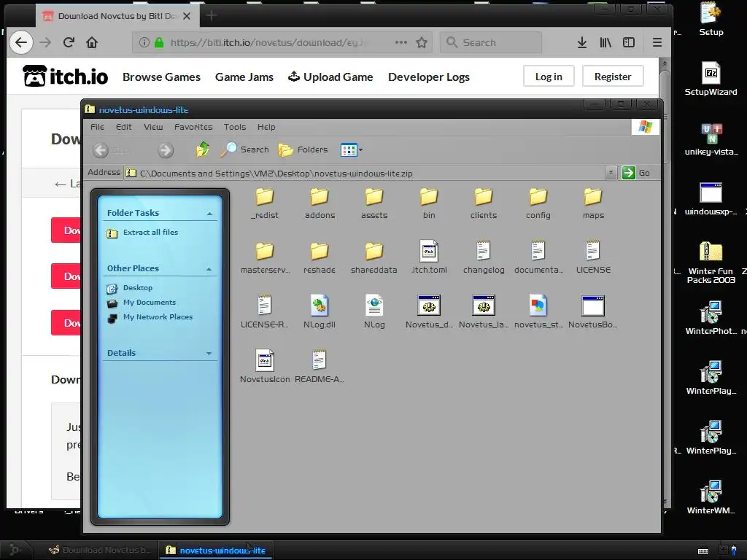Select the Novetus_d... batch file
The height and width of the screenshot is (560, 747).
pyautogui.click(x=429, y=313)
